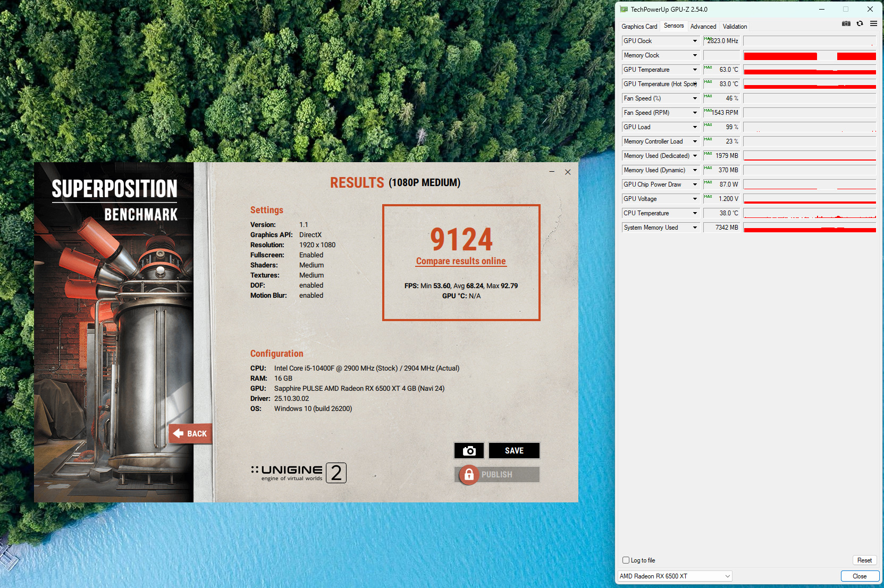Open the GPU Load sensor dropdown
The image size is (884, 588).
(x=695, y=127)
